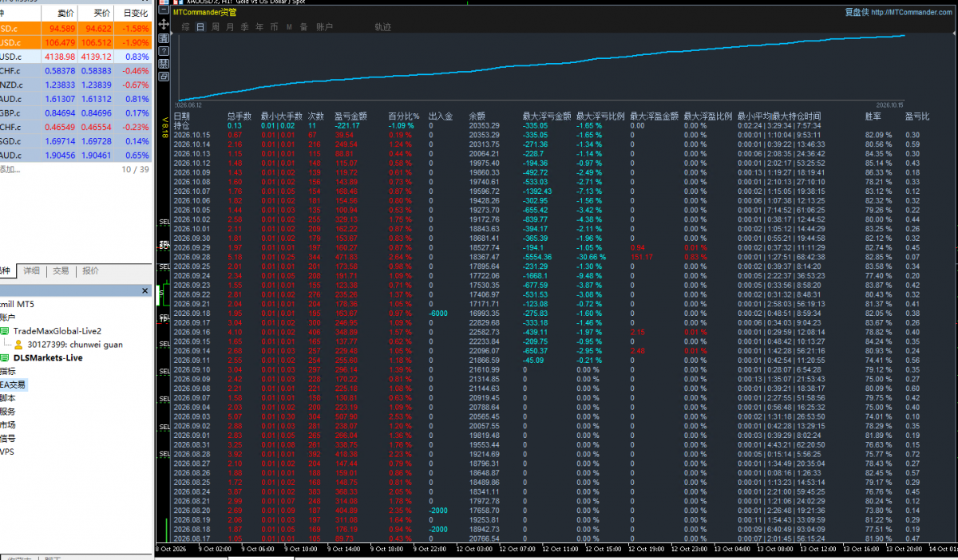
Task: Click the DLSMarkets-Live server icon
Action: pos(4,358)
